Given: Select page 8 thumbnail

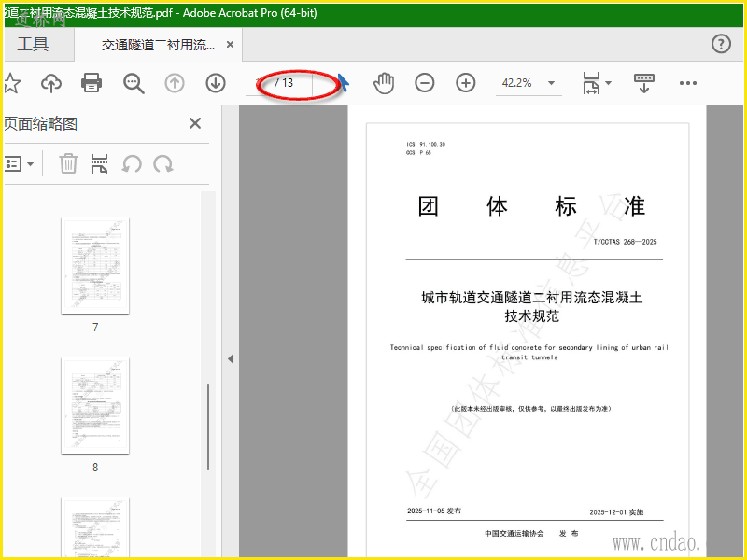Looking at the screenshot, I should (95, 406).
